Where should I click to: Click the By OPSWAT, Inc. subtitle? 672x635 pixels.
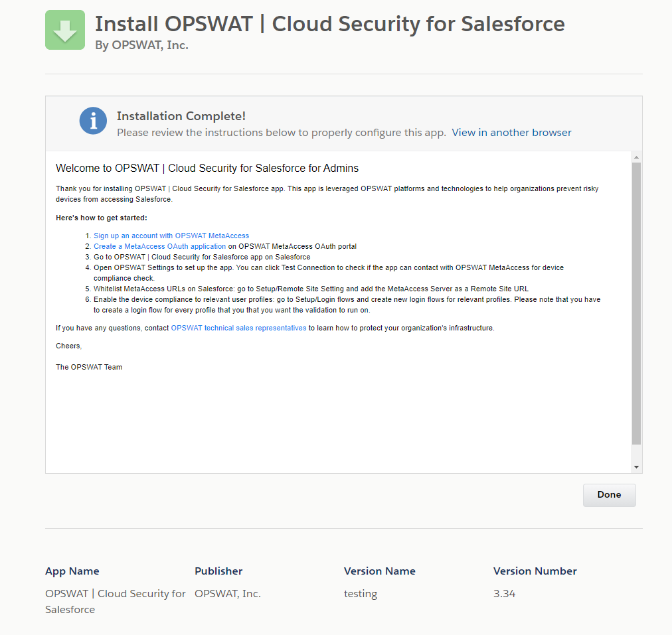pyautogui.click(x=142, y=45)
